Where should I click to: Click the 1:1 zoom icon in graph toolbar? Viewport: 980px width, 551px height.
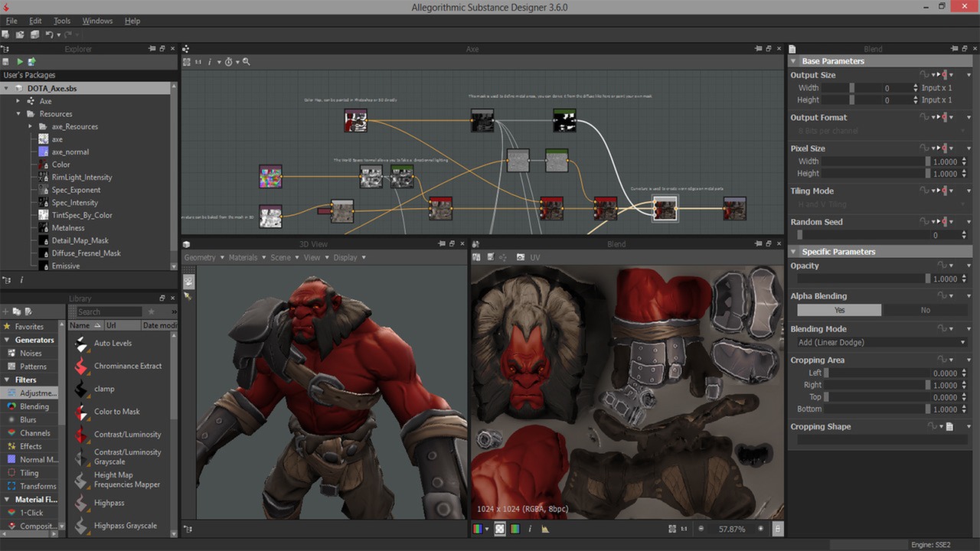198,61
